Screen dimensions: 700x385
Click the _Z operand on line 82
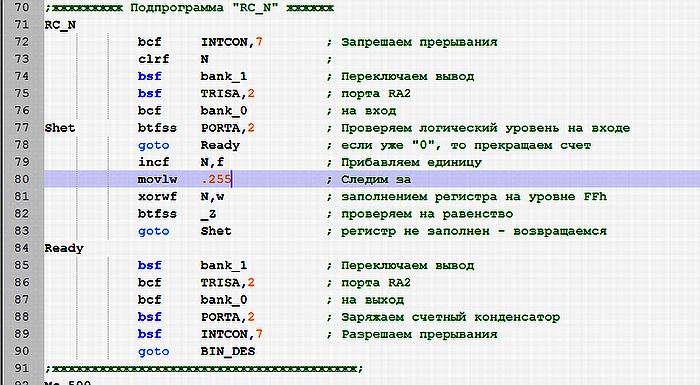[208, 214]
